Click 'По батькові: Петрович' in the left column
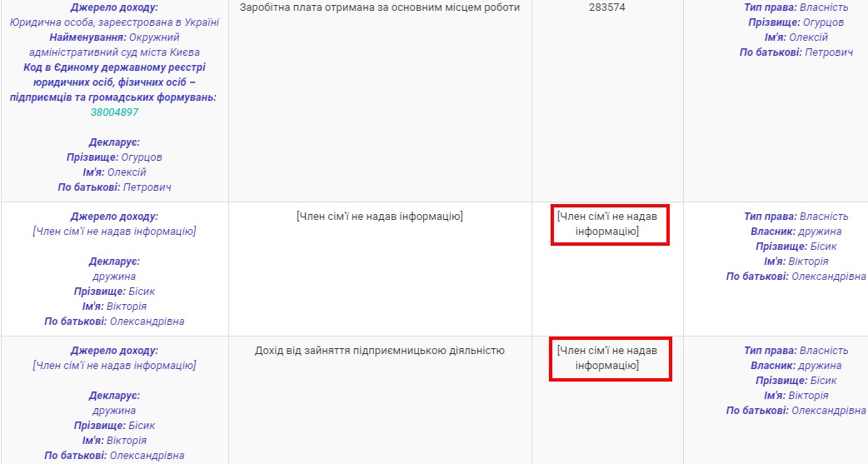 pos(114,187)
